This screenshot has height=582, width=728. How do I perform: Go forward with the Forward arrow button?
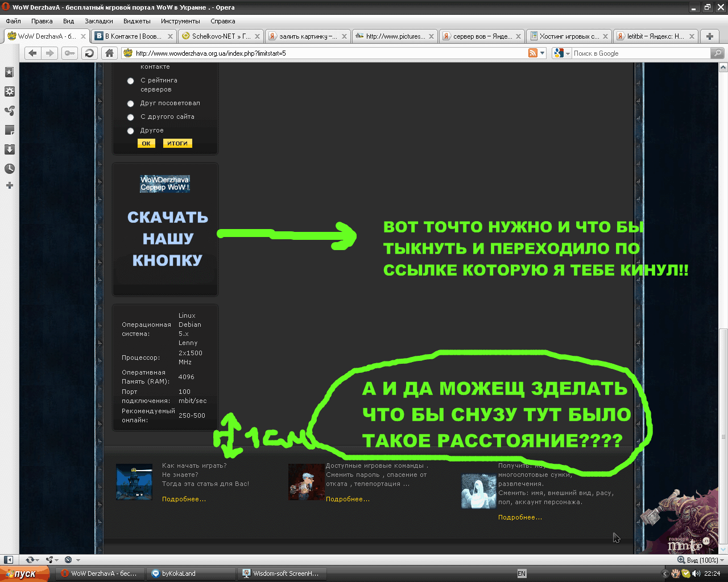(x=50, y=53)
